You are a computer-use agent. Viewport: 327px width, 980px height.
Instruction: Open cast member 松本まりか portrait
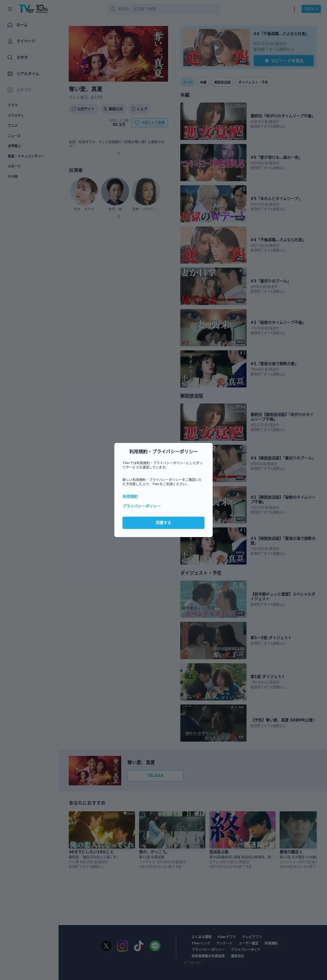pos(84,191)
